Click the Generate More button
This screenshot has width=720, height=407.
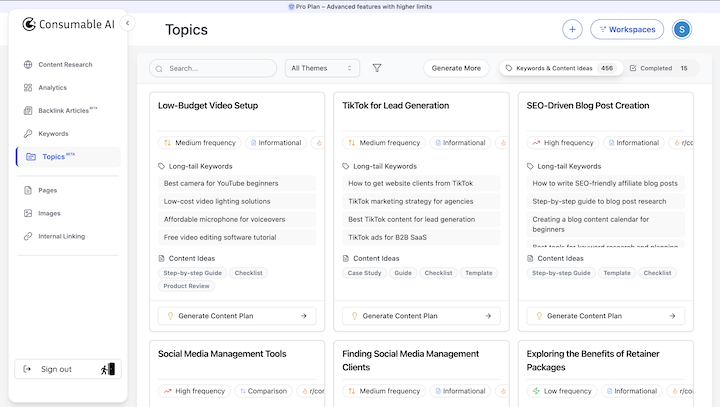point(456,68)
